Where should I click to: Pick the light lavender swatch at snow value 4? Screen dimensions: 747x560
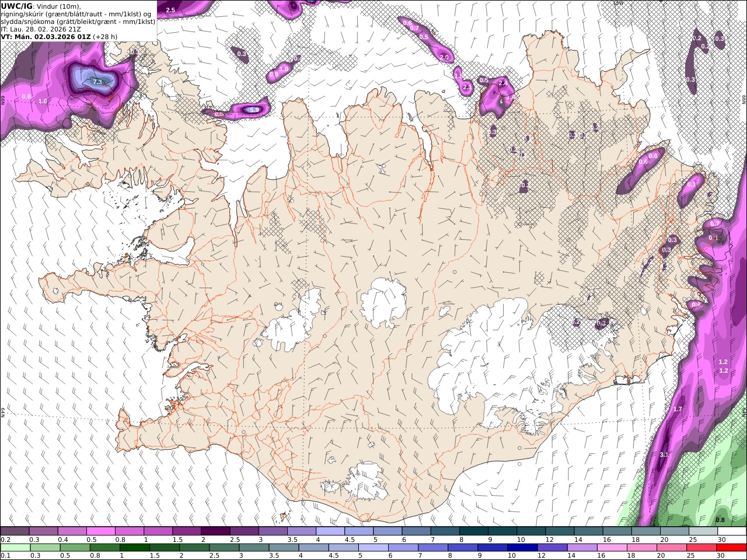(x=330, y=531)
